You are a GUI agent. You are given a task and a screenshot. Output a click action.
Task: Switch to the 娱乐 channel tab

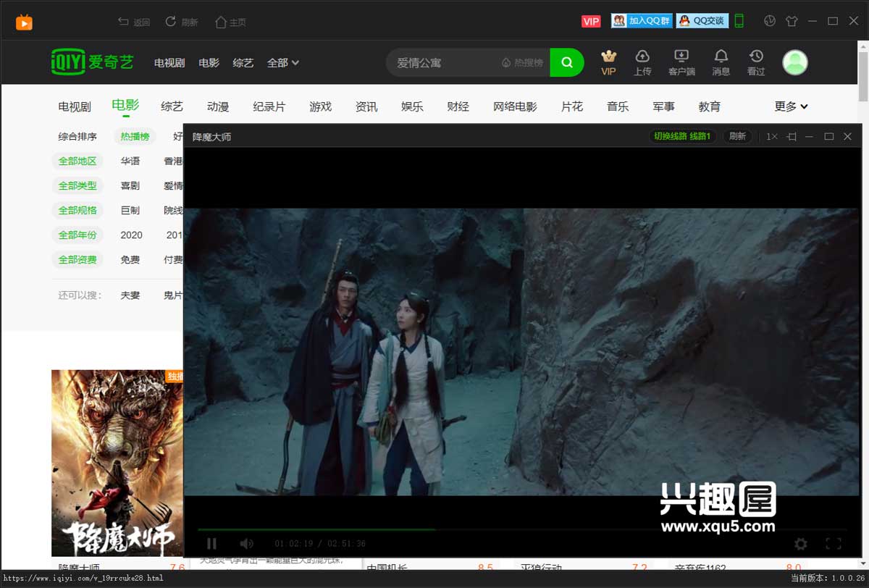click(412, 107)
